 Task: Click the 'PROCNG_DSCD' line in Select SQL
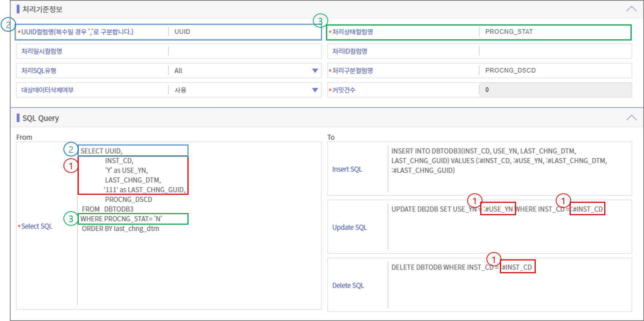[x=128, y=200]
